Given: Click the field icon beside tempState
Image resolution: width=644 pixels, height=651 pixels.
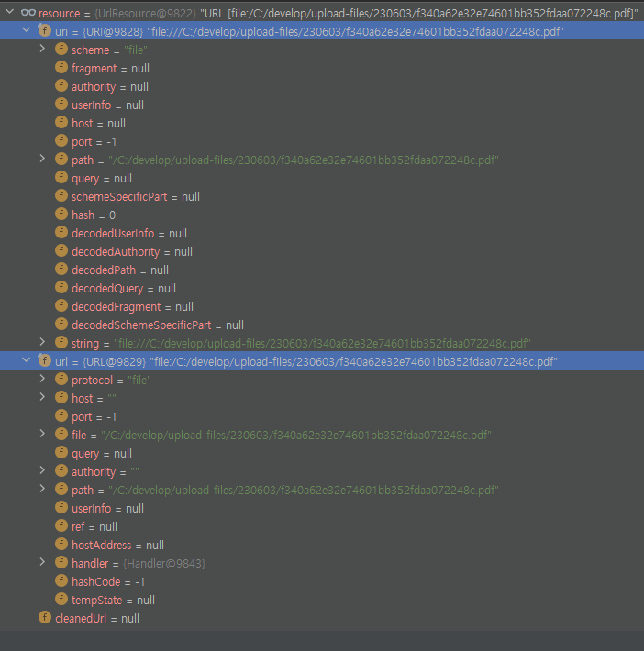Looking at the screenshot, I should click(61, 599).
